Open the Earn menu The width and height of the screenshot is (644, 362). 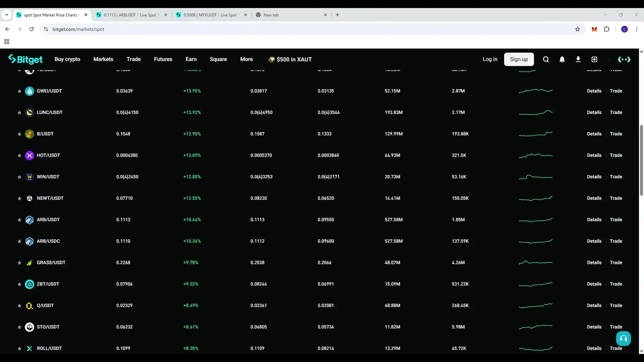point(191,59)
